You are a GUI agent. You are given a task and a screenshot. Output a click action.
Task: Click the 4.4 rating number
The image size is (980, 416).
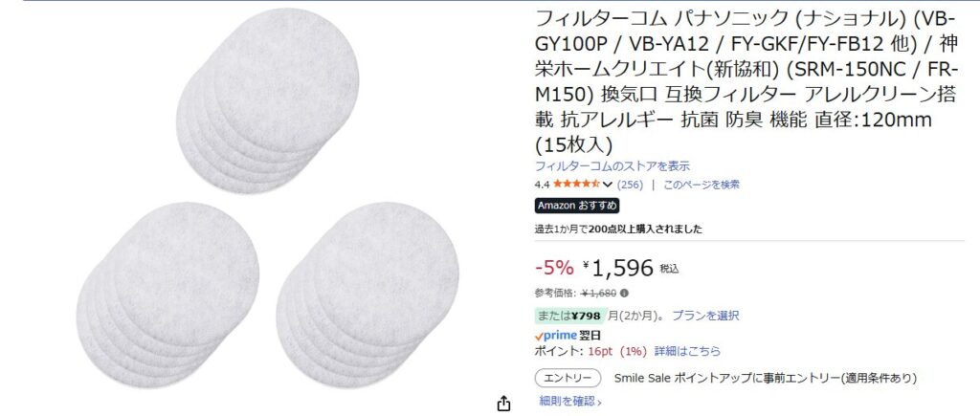tap(542, 185)
